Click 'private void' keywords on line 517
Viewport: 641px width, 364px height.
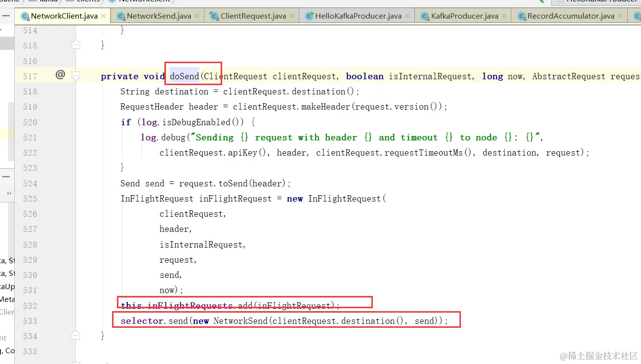click(x=133, y=76)
